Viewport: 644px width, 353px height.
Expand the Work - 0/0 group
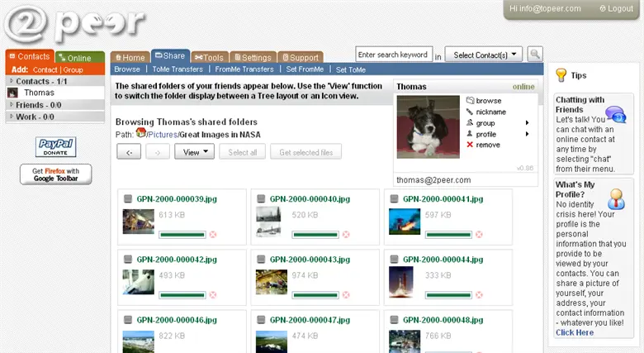tap(12, 117)
